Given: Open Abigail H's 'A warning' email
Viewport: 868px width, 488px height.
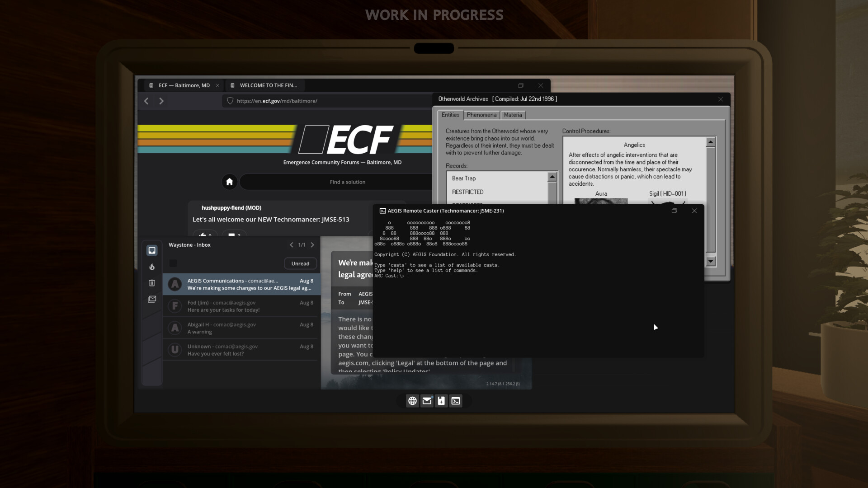Looking at the screenshot, I should click(241, 328).
